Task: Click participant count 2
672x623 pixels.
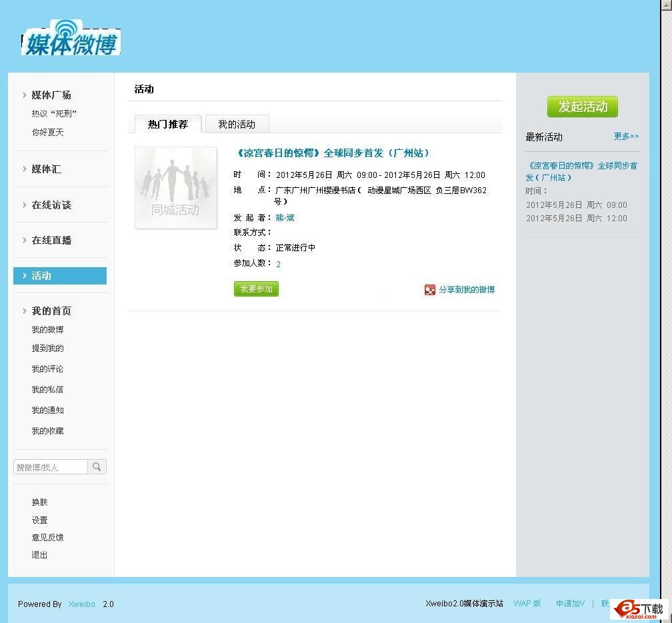Action: click(278, 265)
